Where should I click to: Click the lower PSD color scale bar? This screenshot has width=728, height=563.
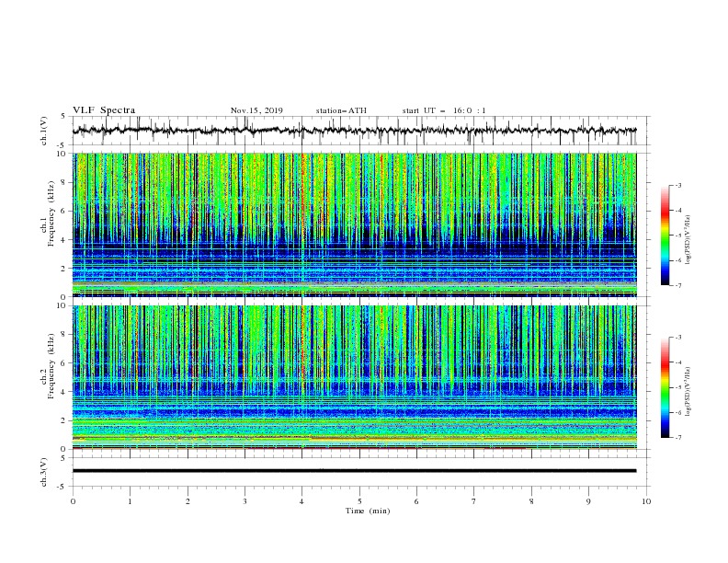(665, 387)
